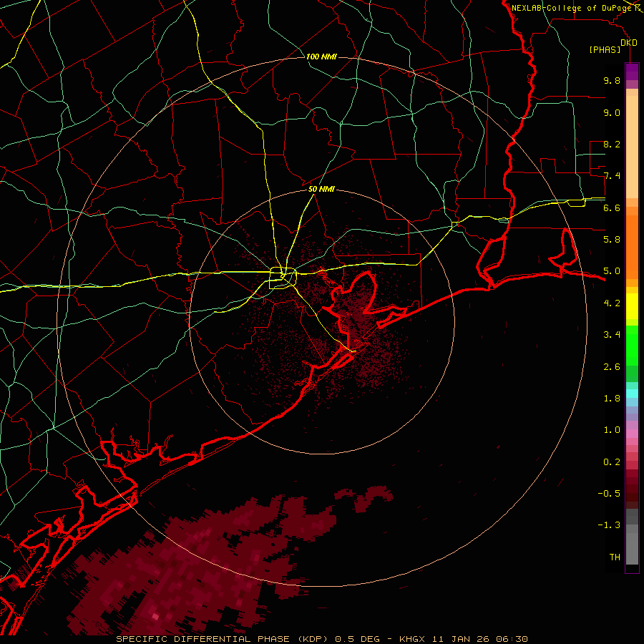Click the 5.8 value on the color scale
This screenshot has height=644, width=644.
click(612, 240)
